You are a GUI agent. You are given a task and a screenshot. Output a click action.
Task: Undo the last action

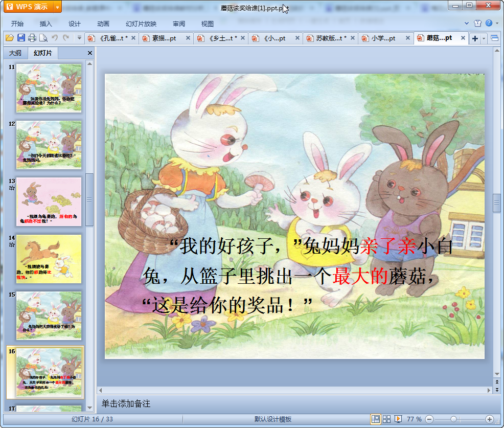pos(55,38)
